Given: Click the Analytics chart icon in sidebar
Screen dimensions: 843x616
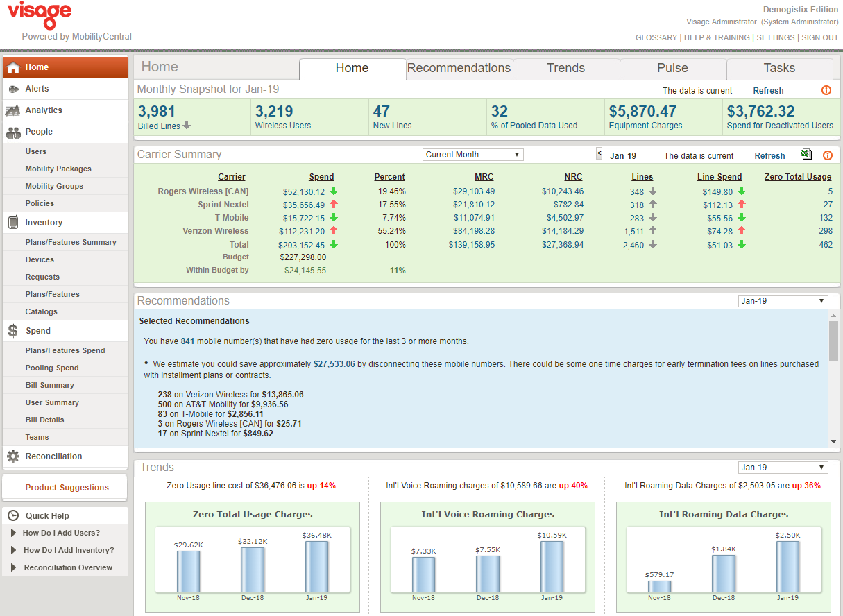Looking at the screenshot, I should pos(13,110).
